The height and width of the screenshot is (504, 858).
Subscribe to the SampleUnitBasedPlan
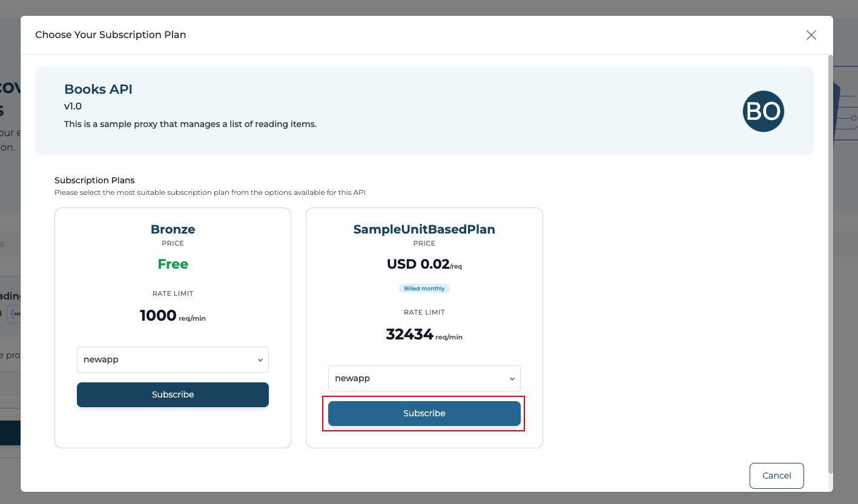pos(424,413)
